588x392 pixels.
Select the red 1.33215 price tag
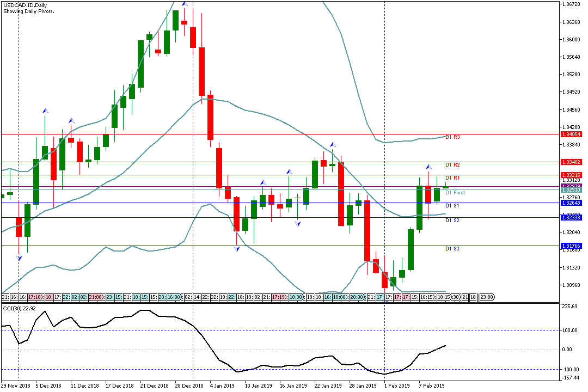pos(571,175)
